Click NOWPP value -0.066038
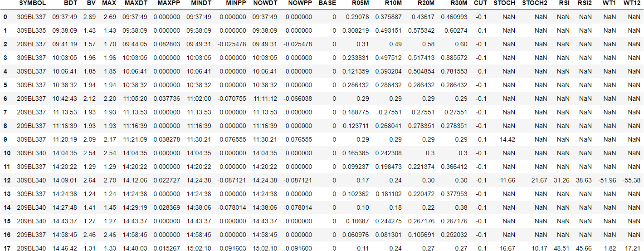The image size is (644, 251). click(298, 98)
